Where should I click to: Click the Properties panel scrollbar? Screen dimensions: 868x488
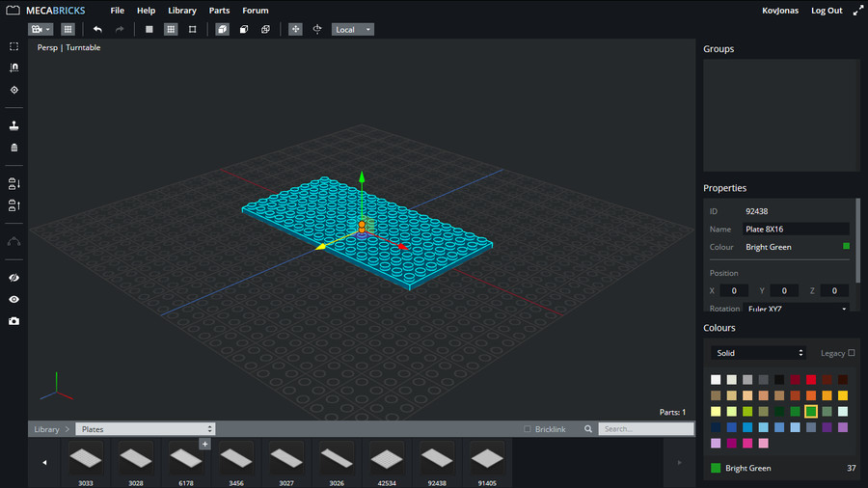coord(858,241)
